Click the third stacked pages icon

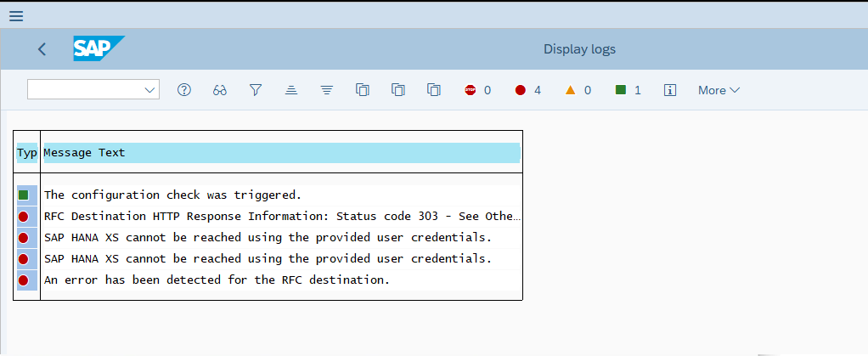pos(434,90)
